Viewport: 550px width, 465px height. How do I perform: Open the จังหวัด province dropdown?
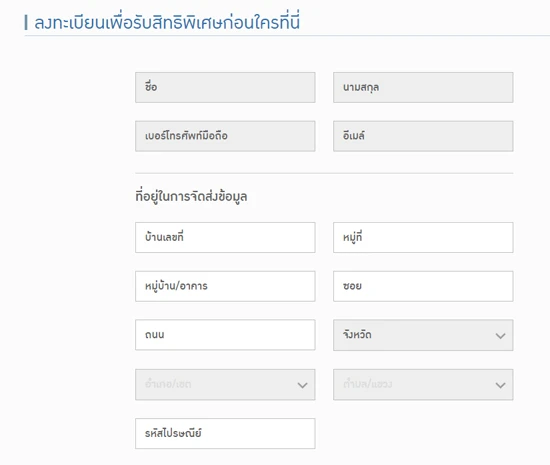pyautogui.click(x=423, y=335)
